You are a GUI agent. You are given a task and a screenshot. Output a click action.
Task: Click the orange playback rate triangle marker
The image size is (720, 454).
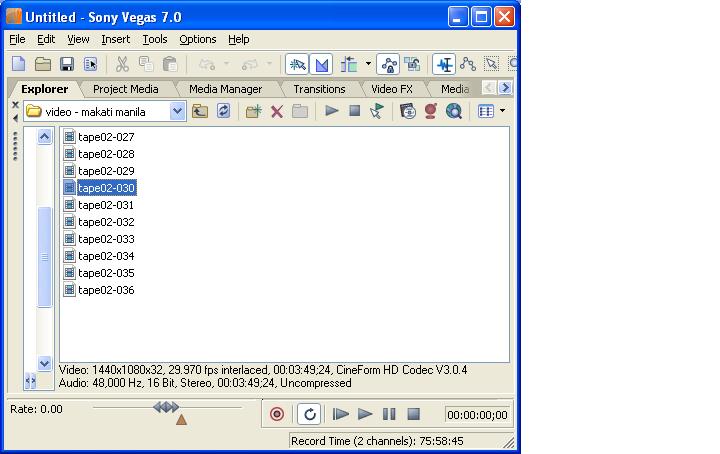coord(181,419)
